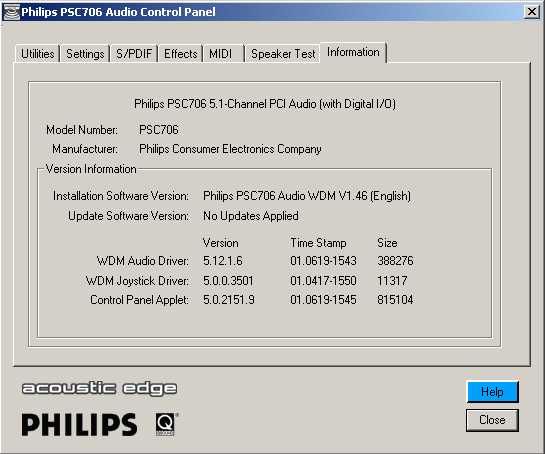This screenshot has width=545, height=454.
Task: Click the blue Help button
Action: (x=492, y=392)
